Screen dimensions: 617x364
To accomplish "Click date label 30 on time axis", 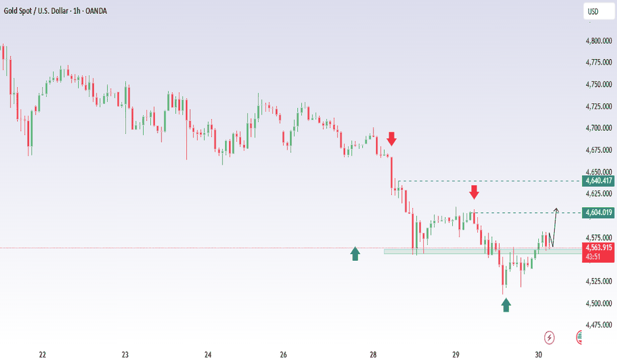I will coord(539,355).
